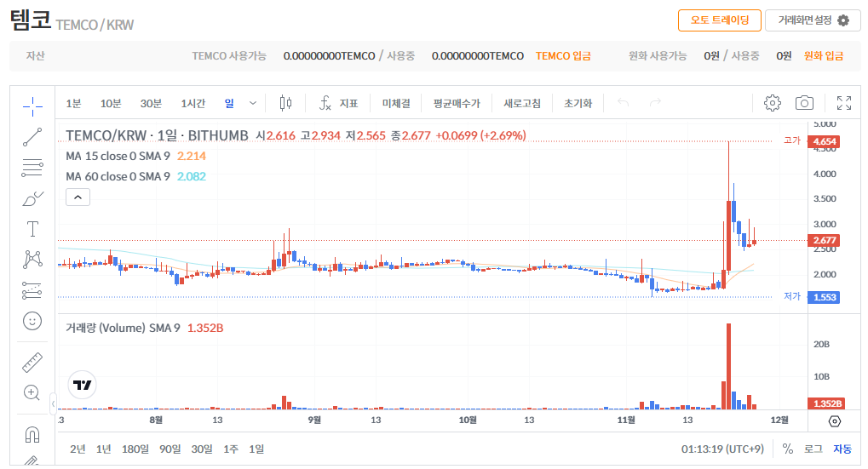Open time axis settings target icon
The image size is (868, 469).
pyautogui.click(x=835, y=421)
